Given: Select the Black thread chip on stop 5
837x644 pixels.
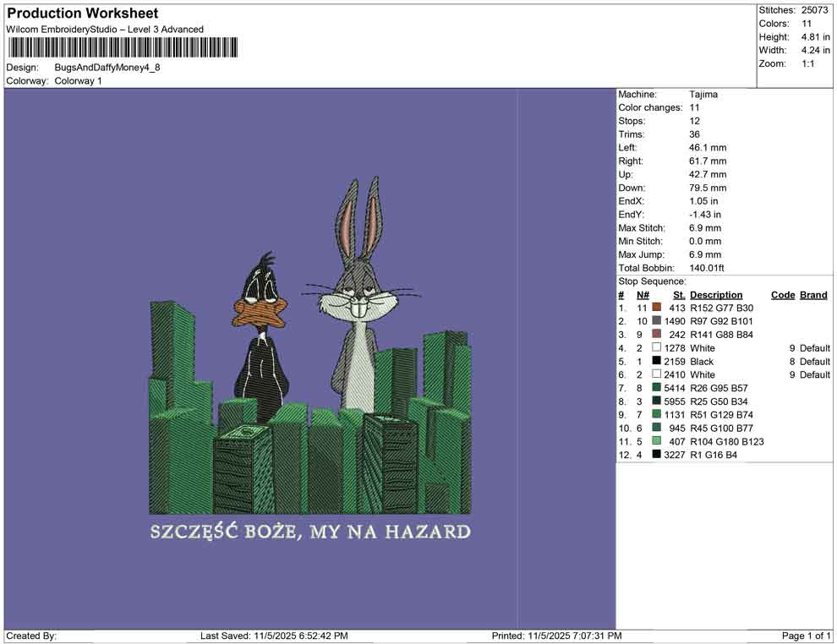Looking at the screenshot, I should tap(655, 361).
